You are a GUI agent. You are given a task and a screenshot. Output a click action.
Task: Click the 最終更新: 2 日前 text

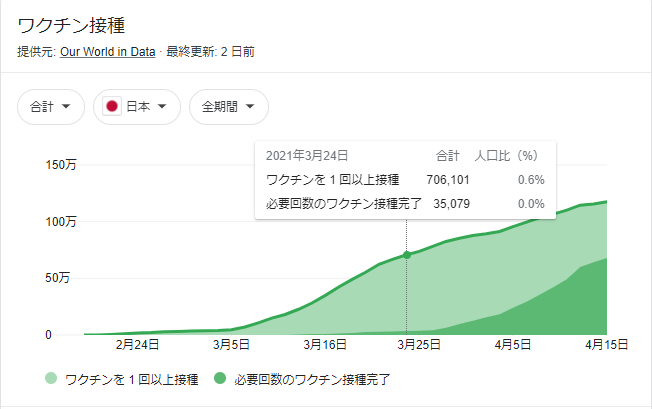[x=210, y=52]
